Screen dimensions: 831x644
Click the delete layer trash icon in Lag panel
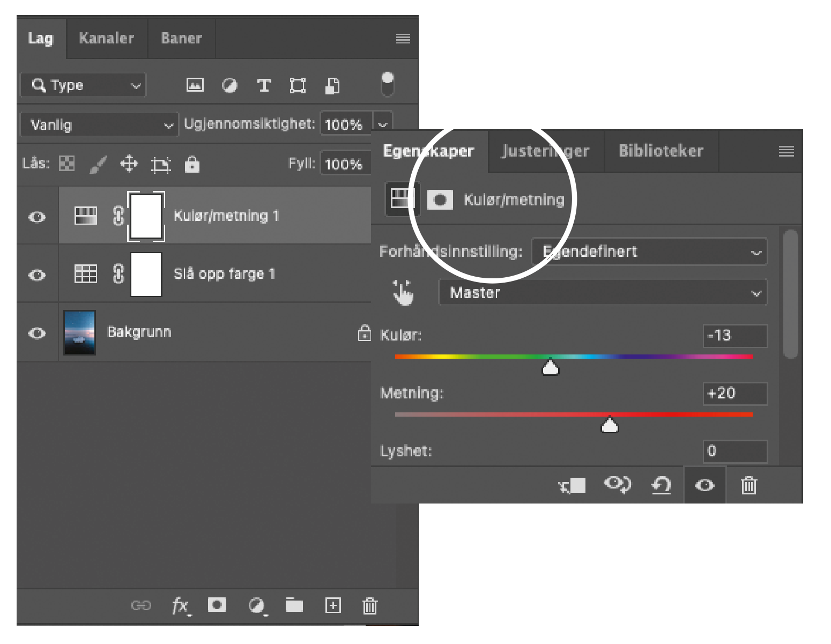pyautogui.click(x=370, y=606)
